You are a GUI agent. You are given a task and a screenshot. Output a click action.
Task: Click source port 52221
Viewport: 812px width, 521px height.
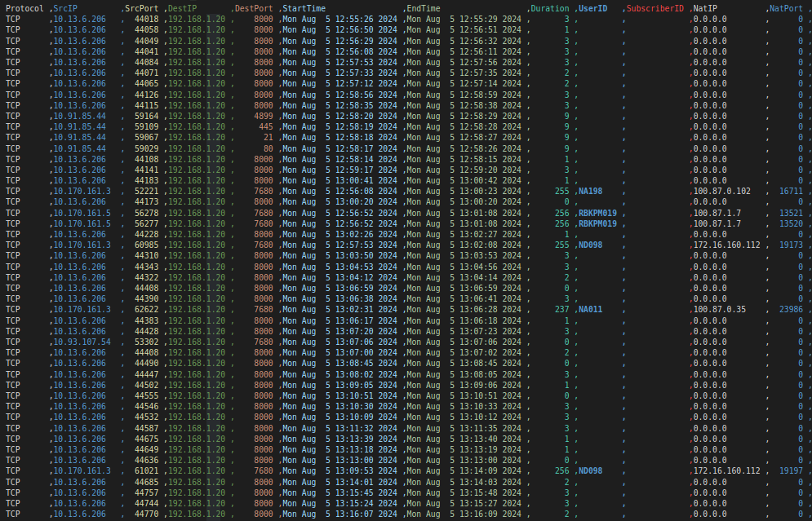pyautogui.click(x=147, y=191)
